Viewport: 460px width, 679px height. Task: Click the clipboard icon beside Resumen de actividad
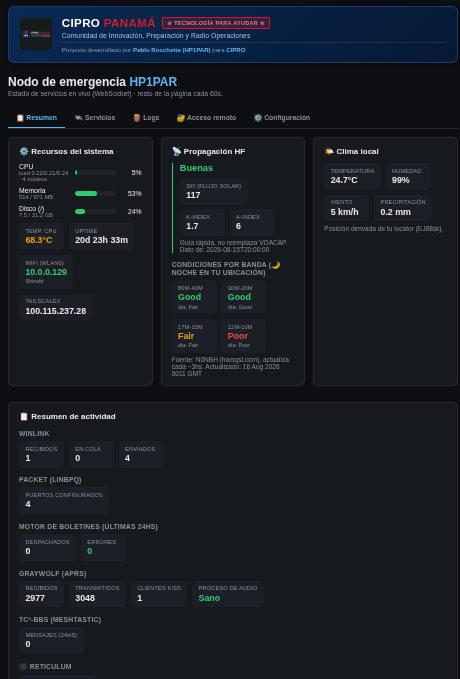click(x=24, y=416)
